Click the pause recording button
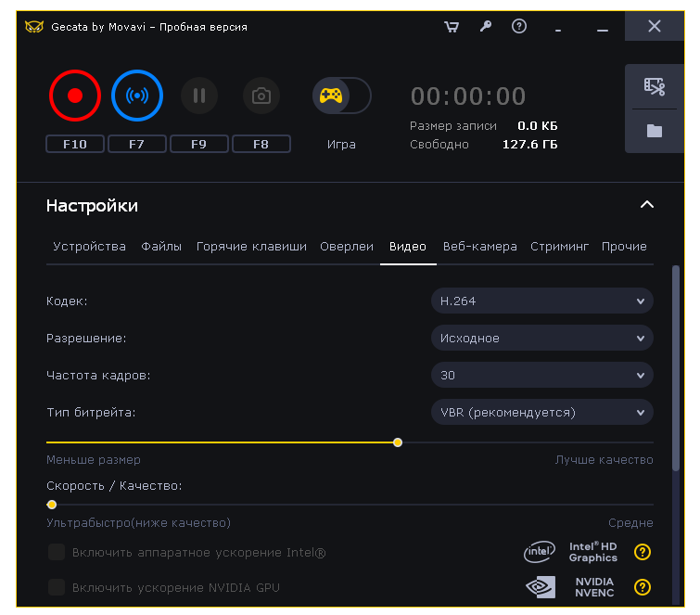The width and height of the screenshot is (700, 615). [199, 96]
